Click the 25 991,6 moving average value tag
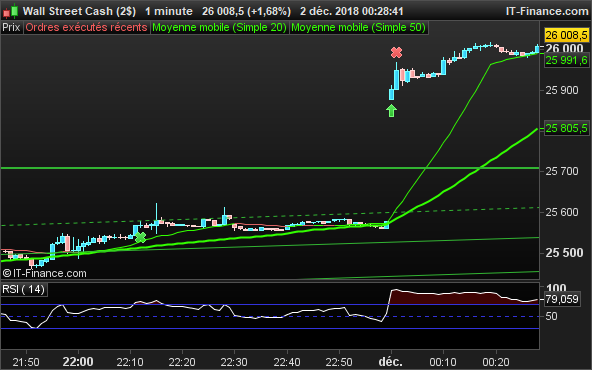The image size is (592, 370). (x=566, y=60)
